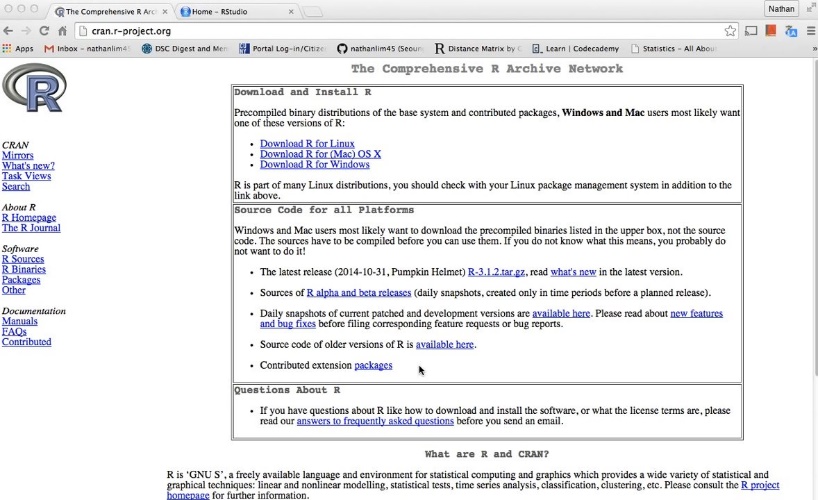Viewport: 818px width, 500px height.
Task: Open answers to frequently asked questions link
Action: 375,421
